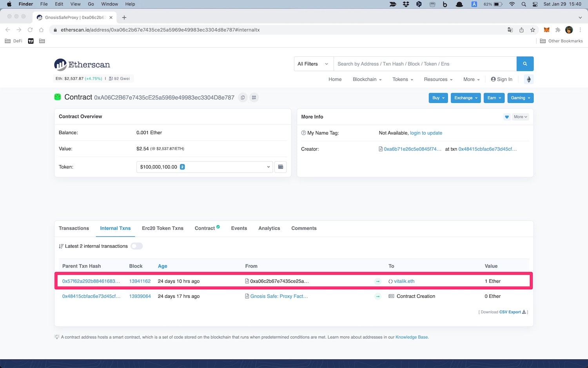Open DeFi bookmarks folder

pyautogui.click(x=14, y=41)
